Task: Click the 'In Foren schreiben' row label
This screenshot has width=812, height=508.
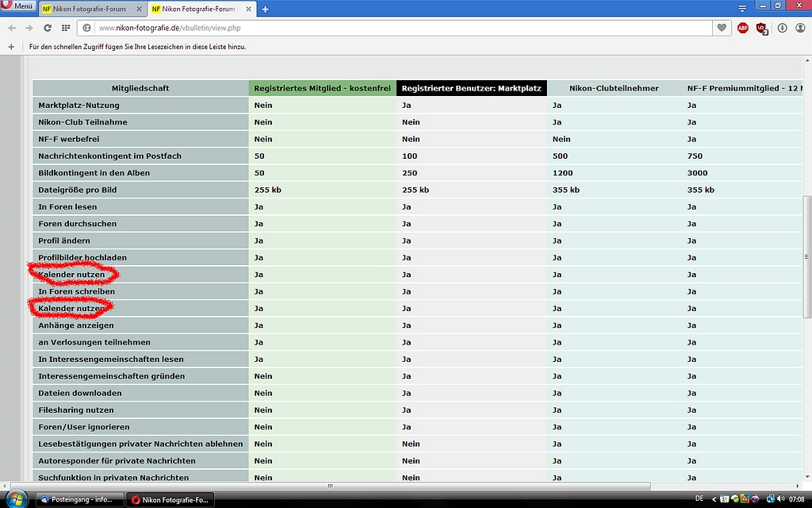Action: click(77, 291)
